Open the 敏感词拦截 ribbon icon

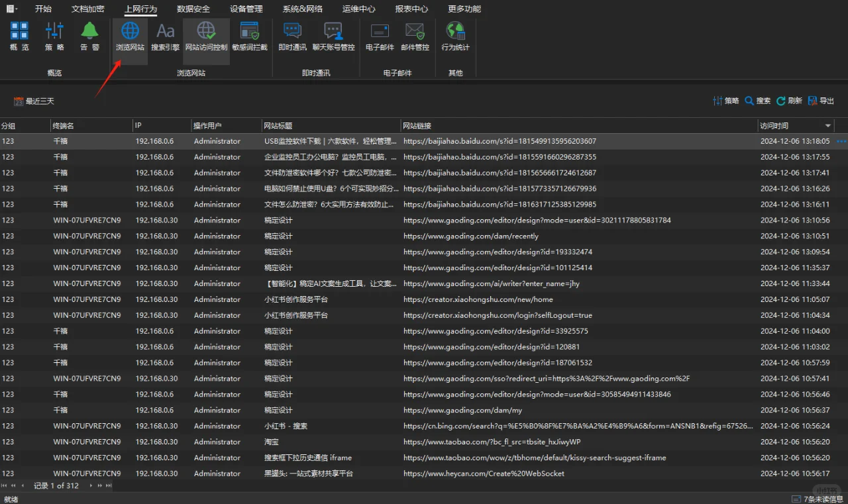pyautogui.click(x=250, y=36)
